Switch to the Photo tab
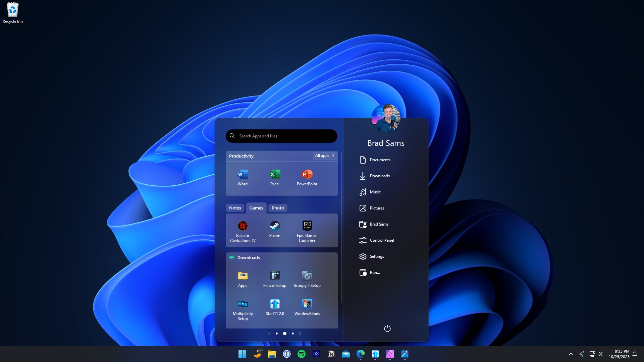 278,208
